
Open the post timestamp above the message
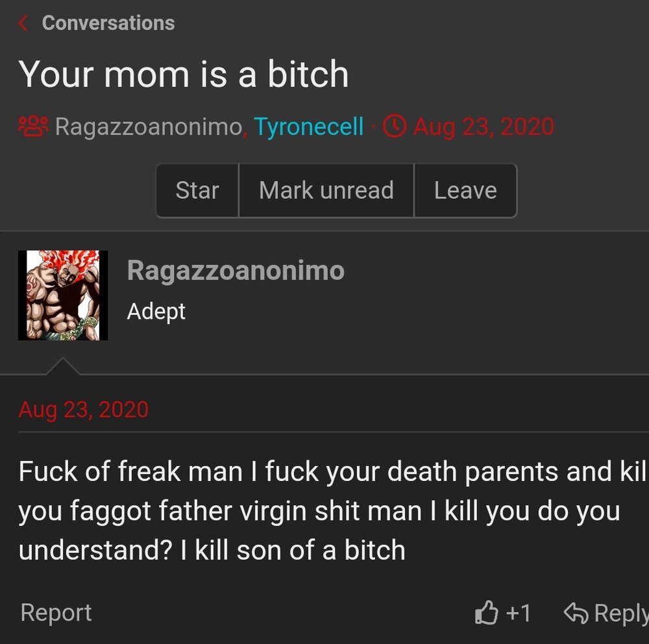[x=83, y=410]
